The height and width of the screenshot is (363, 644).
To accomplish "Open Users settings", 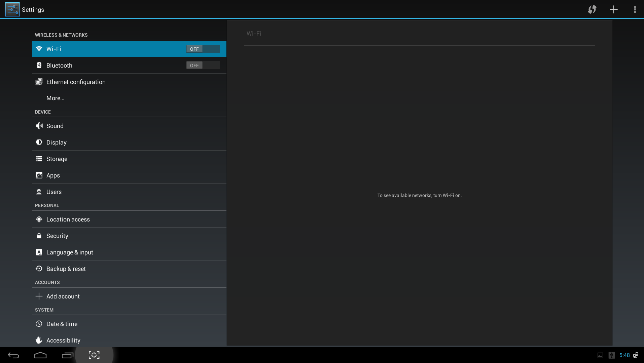I will pos(129,192).
